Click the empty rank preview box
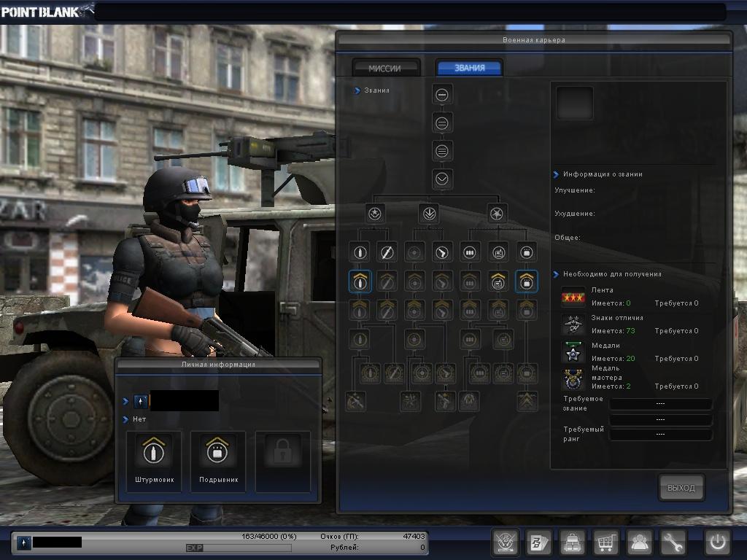This screenshot has height=560, width=747. point(575,103)
